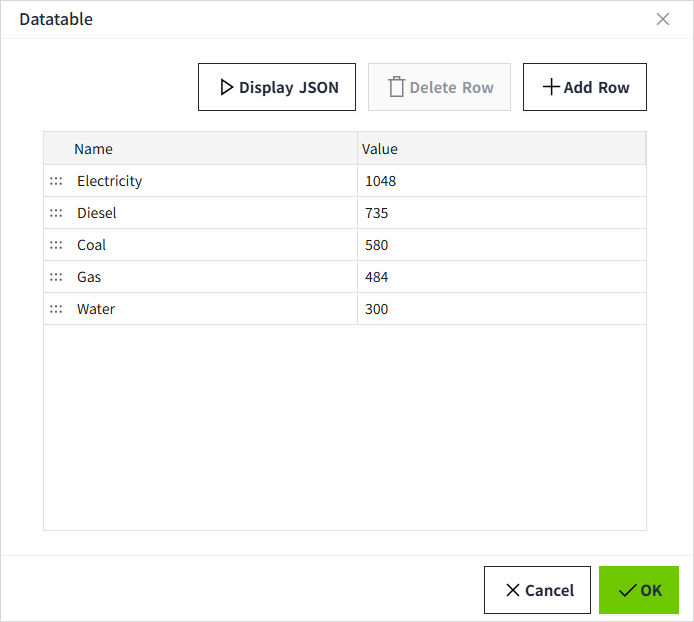
Task: Click the drag handle for Diesel row
Action: 56,213
